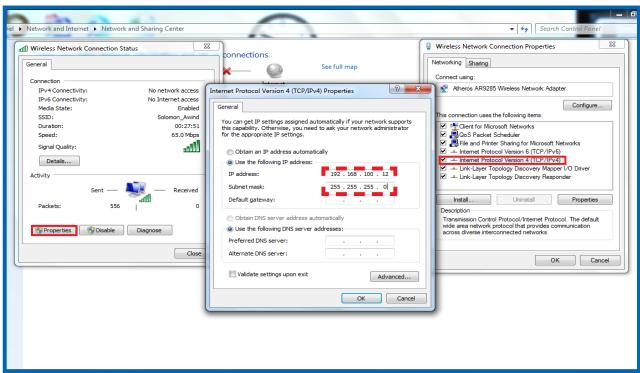Click the help button in TCP/IPv4 dialog
The height and width of the screenshot is (373, 640).
[396, 89]
